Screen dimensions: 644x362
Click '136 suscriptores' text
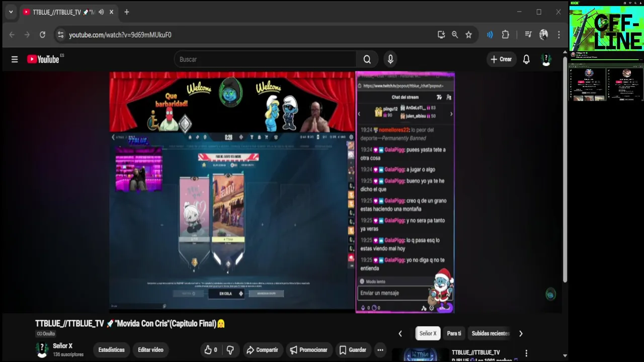point(68,354)
